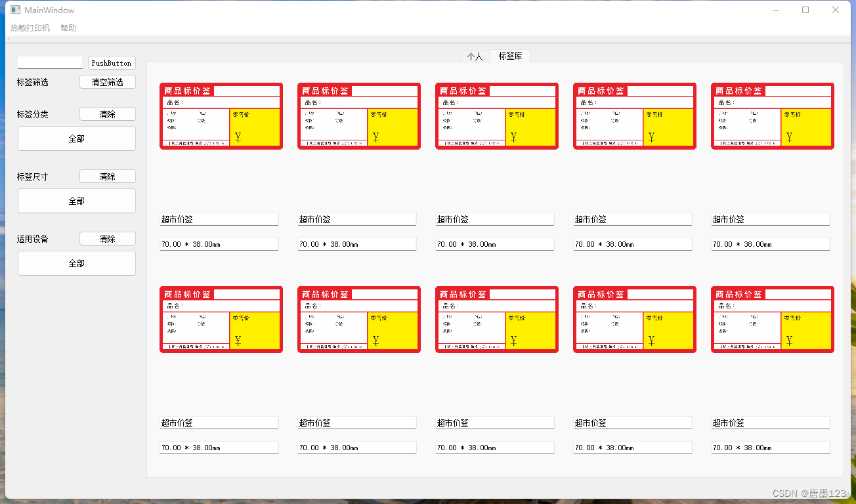The width and height of the screenshot is (856, 504).
Task: Clear the 标签尺寸 filter with 清除
Action: [x=108, y=177]
